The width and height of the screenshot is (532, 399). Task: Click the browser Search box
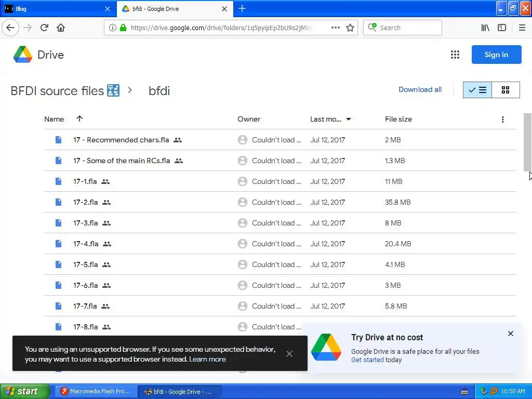pos(403,28)
